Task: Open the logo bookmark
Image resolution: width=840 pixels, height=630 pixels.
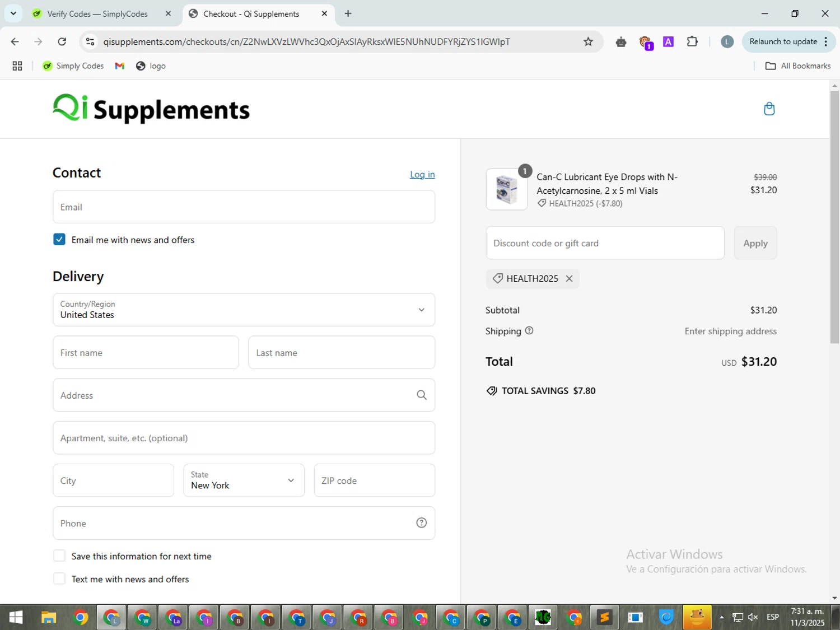Action: 151,66
